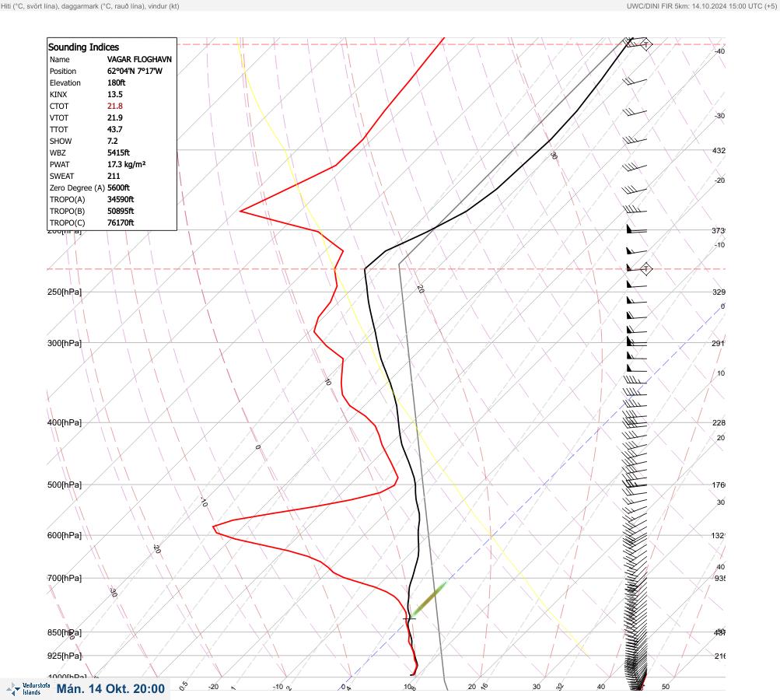
Task: Select the position value 62°04'N 7°17'W
Action: [135, 71]
